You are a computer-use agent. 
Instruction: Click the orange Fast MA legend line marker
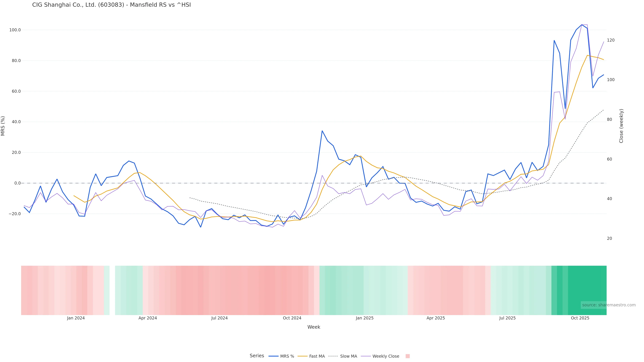pos(303,356)
